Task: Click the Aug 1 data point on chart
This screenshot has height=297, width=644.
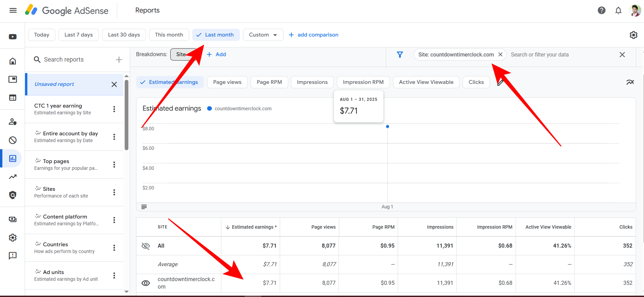Action: 388,127
